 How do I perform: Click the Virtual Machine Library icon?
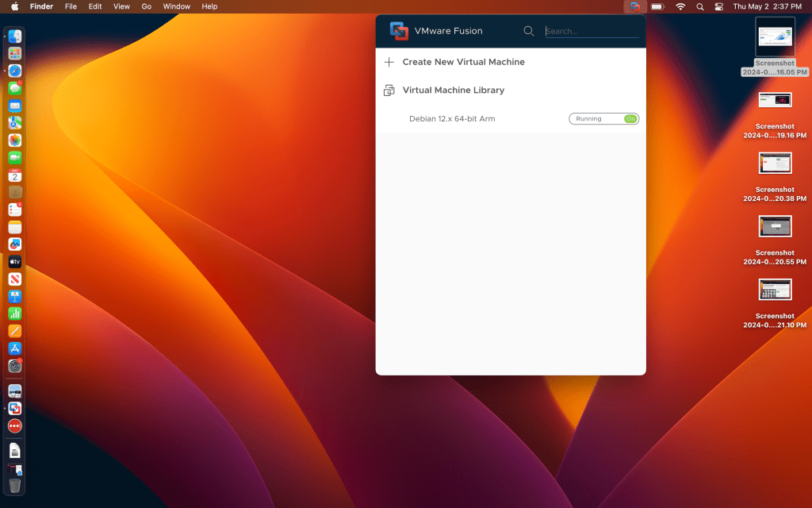click(x=389, y=90)
